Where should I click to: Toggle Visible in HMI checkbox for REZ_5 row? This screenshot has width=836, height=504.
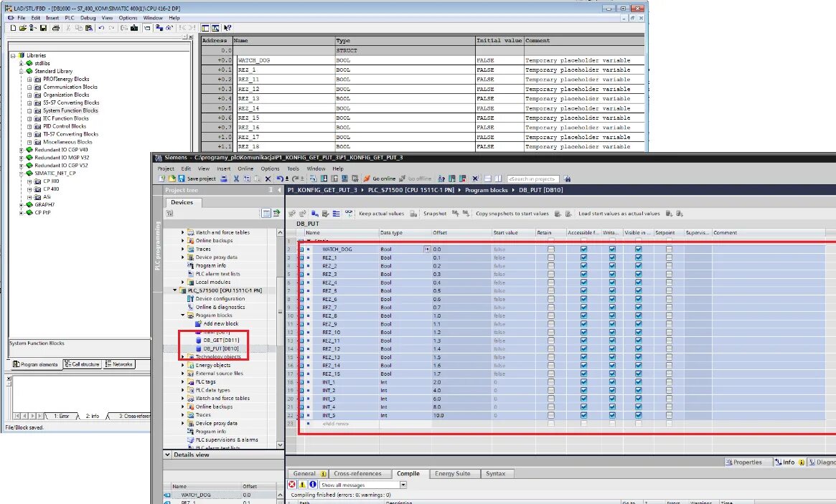click(x=638, y=290)
